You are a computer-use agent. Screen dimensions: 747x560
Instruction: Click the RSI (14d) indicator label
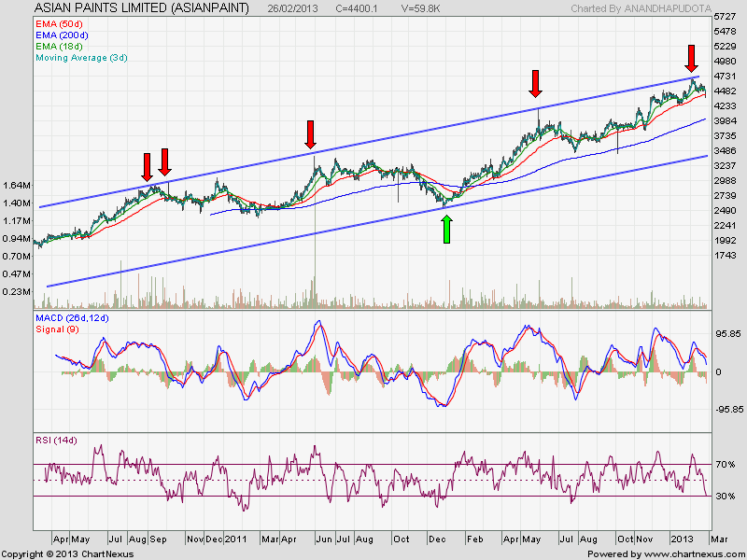click(56, 441)
